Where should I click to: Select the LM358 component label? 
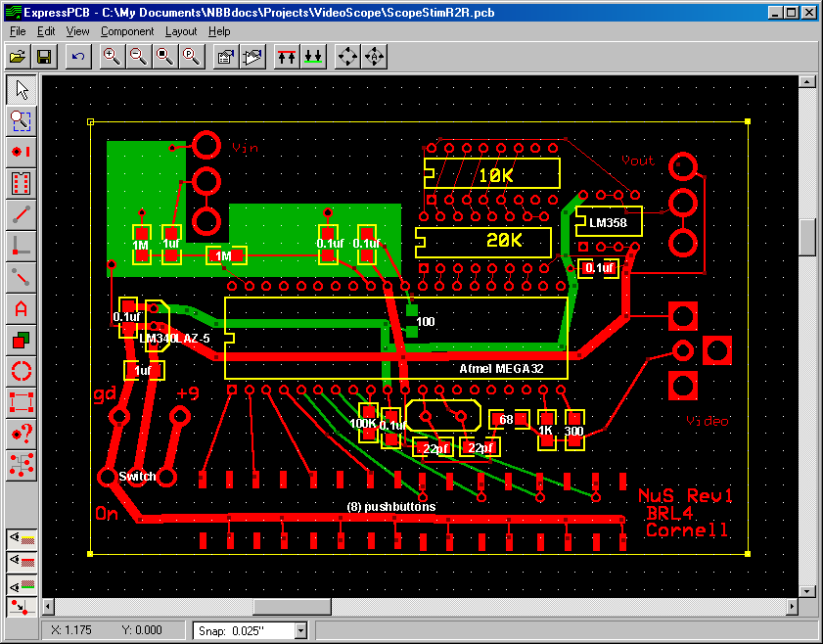click(x=608, y=223)
